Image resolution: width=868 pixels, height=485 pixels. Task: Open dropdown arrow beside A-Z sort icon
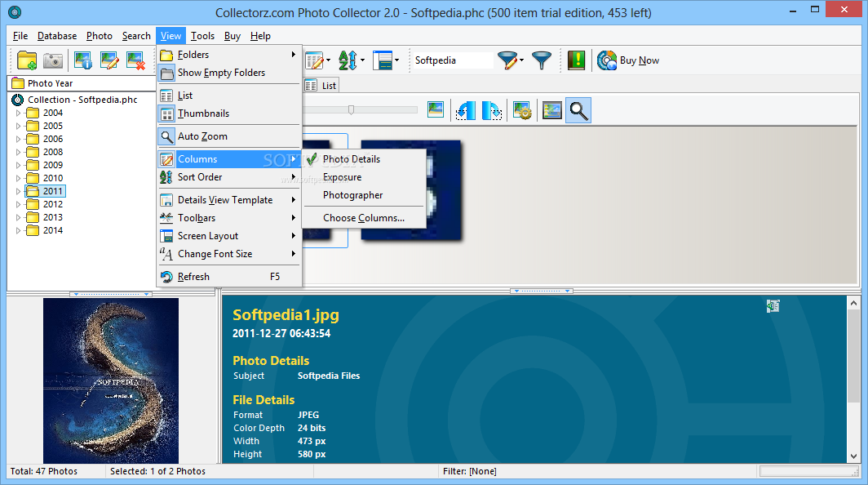click(x=362, y=60)
